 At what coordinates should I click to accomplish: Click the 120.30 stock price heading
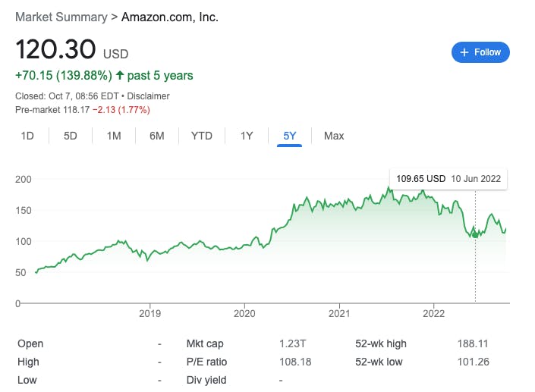(55, 50)
